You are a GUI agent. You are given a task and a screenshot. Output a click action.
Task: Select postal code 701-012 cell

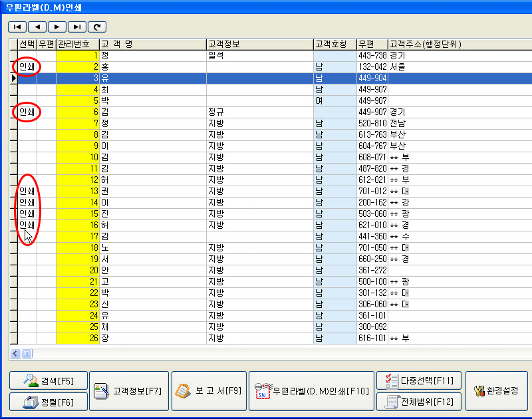(372, 192)
